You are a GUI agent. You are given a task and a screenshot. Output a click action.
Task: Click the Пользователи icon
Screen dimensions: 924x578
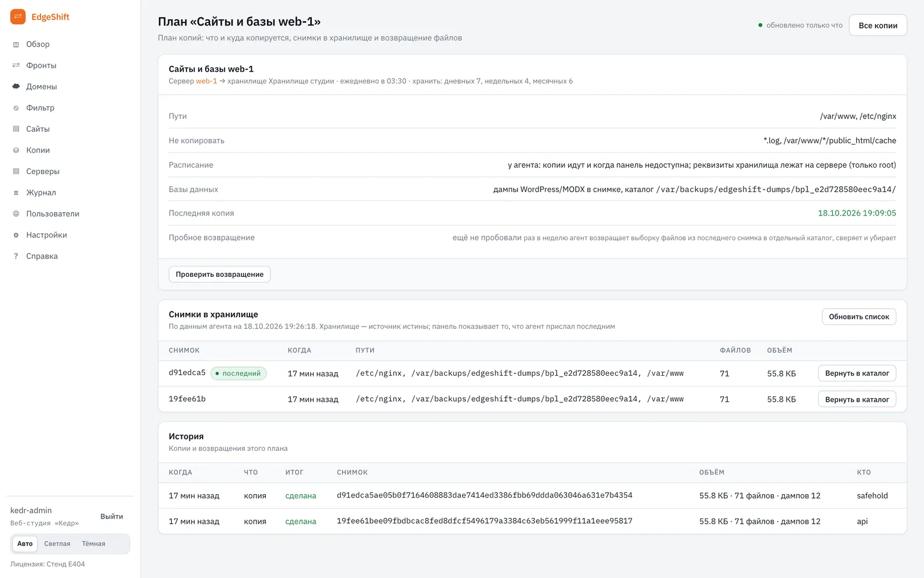[16, 214]
